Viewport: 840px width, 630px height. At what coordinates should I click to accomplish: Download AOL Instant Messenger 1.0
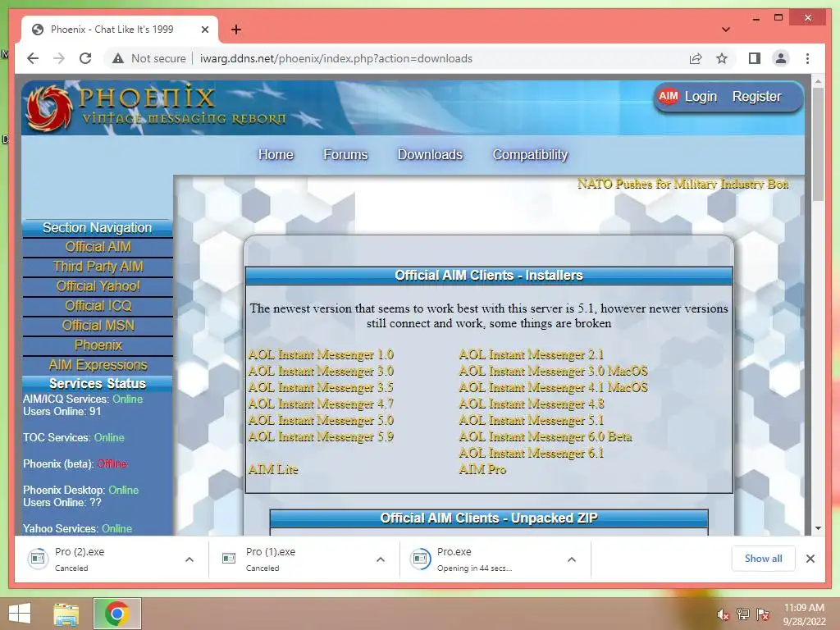pyautogui.click(x=321, y=354)
